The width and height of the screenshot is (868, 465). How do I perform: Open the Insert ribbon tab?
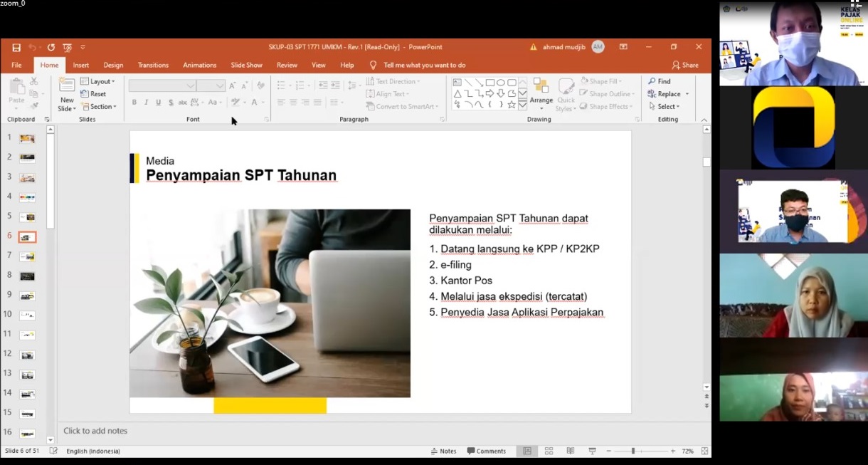(81, 65)
